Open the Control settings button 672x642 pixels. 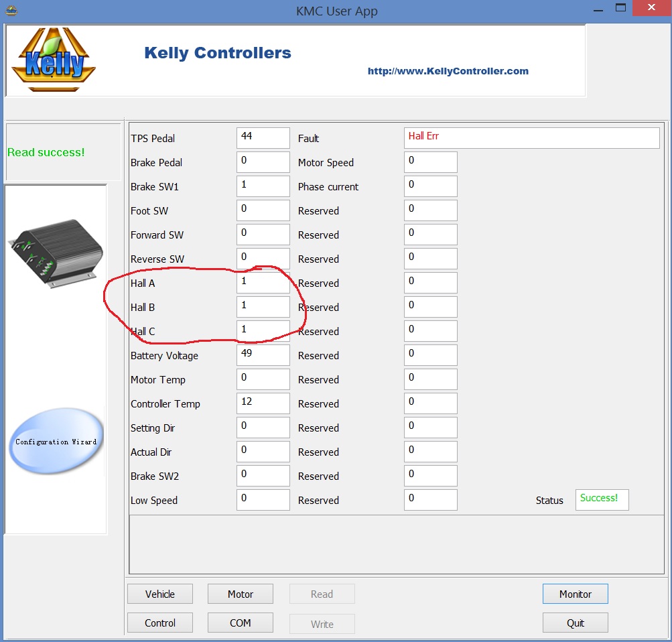point(160,623)
